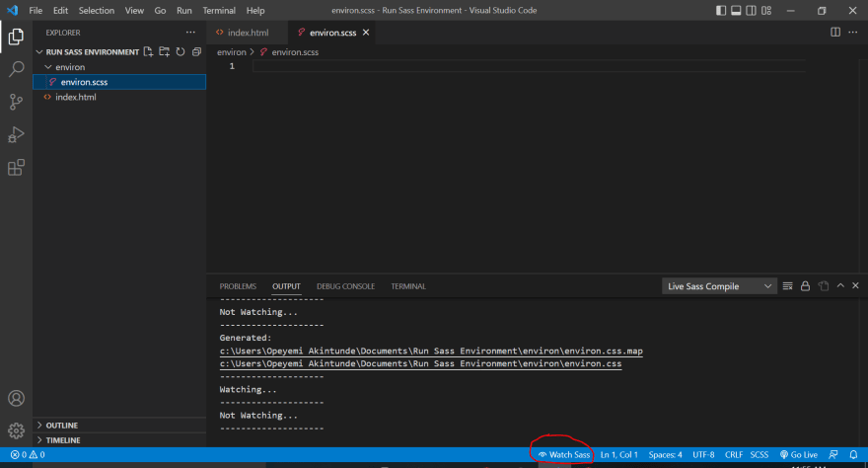The image size is (868, 468).
Task: Toggle Watch Sass in status bar
Action: pyautogui.click(x=564, y=455)
